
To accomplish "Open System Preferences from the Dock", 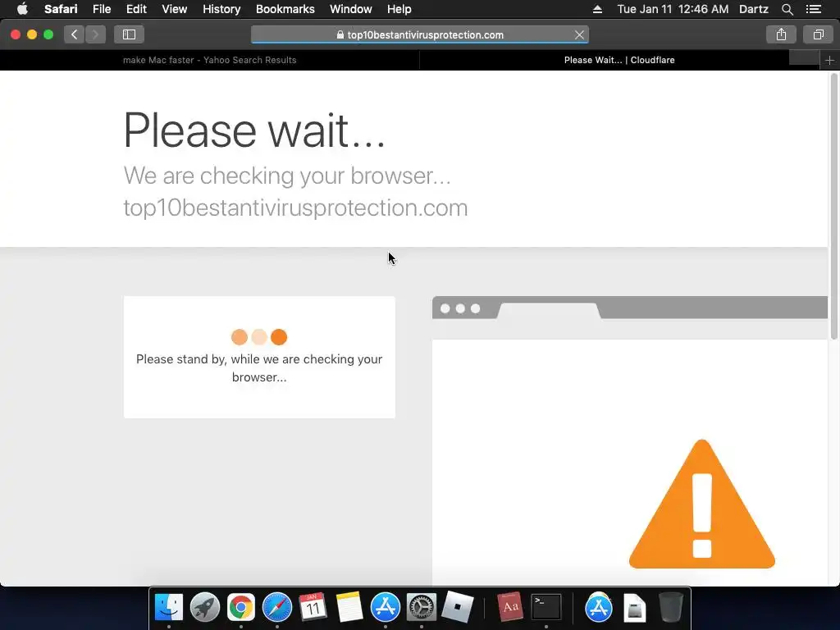I will 422,608.
